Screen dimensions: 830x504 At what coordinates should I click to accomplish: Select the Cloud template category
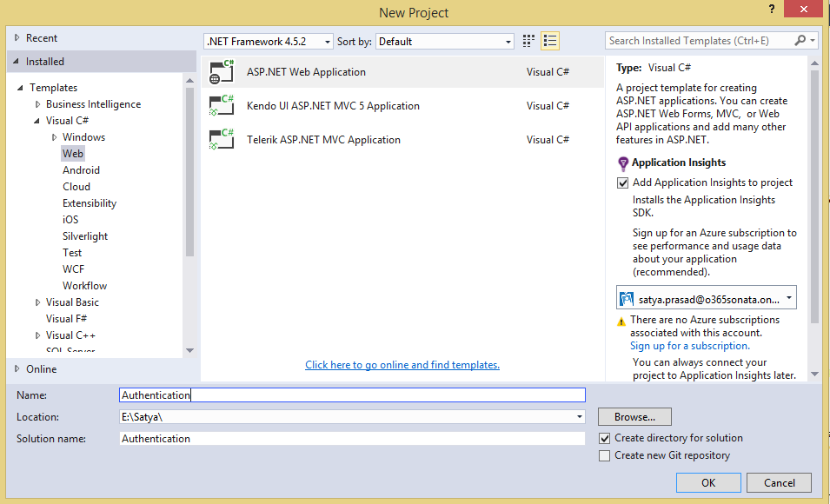pyautogui.click(x=76, y=186)
